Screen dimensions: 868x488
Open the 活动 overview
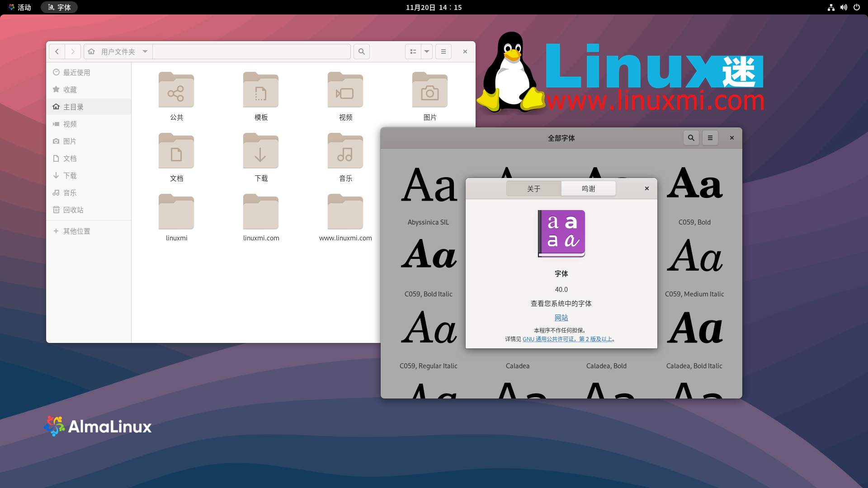[20, 7]
